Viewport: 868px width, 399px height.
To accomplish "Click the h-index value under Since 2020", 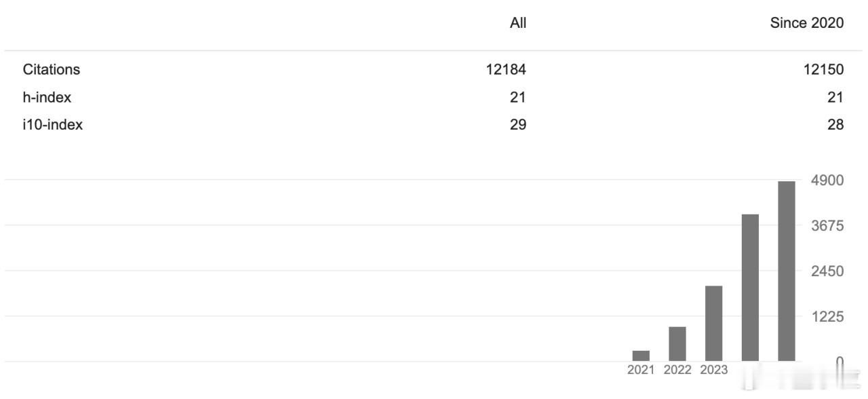I will tap(835, 97).
